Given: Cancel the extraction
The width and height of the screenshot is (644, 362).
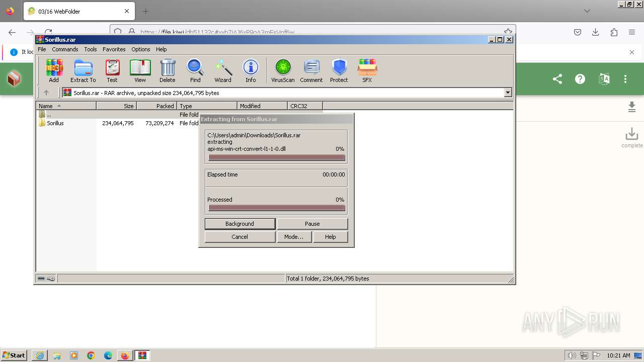Looking at the screenshot, I should [240, 237].
